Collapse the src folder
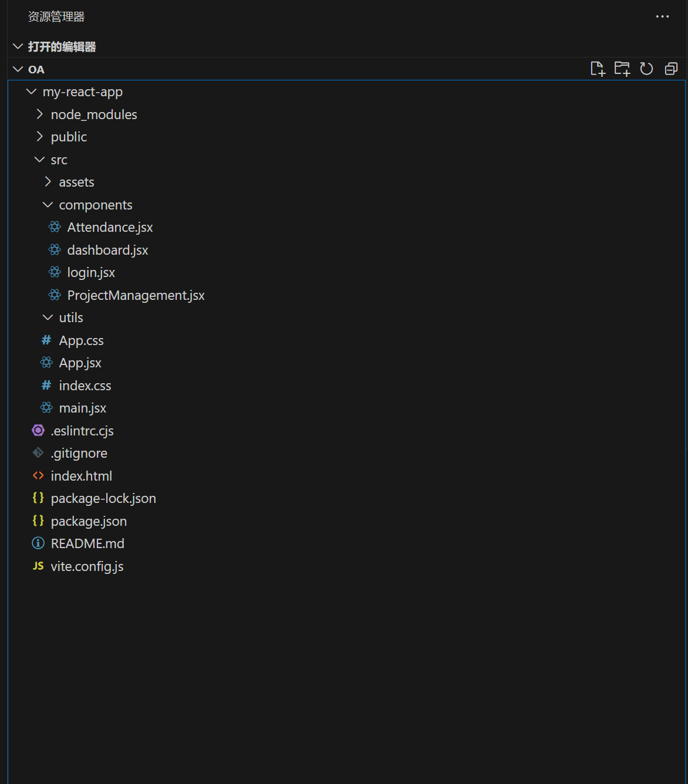Image resolution: width=688 pixels, height=784 pixels. click(x=39, y=160)
